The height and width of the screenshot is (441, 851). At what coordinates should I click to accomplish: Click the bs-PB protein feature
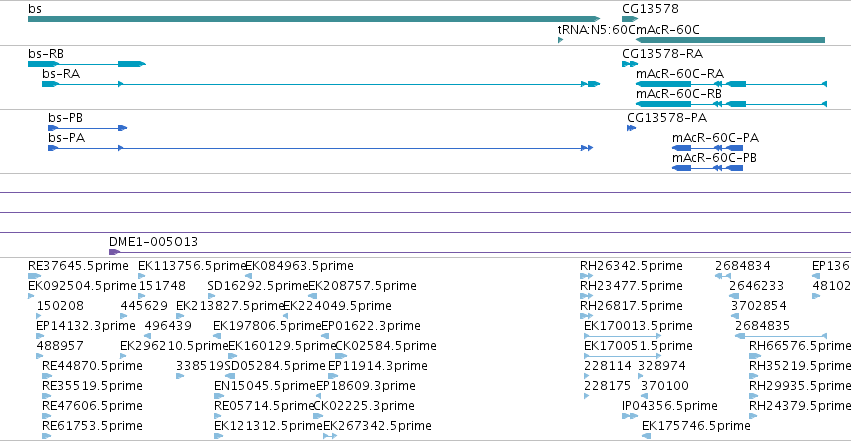click(87, 128)
